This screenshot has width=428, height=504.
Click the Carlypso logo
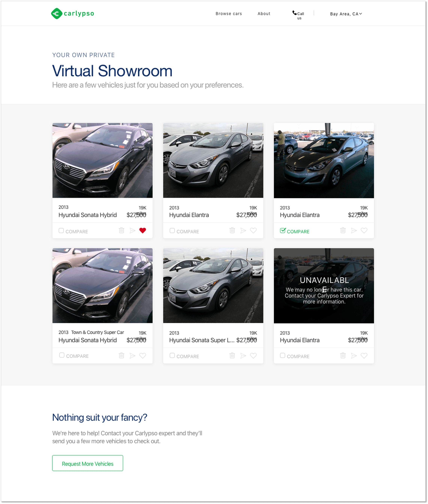(x=72, y=14)
